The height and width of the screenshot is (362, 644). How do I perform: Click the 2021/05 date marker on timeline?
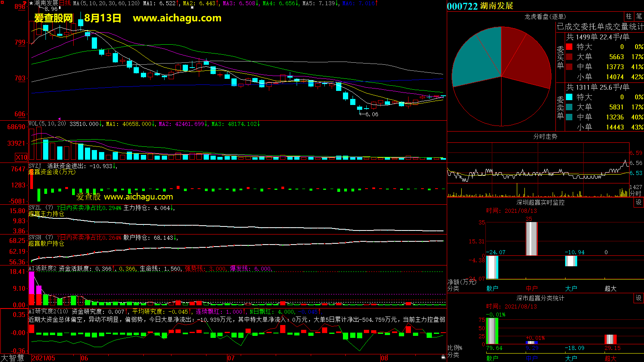point(43,358)
